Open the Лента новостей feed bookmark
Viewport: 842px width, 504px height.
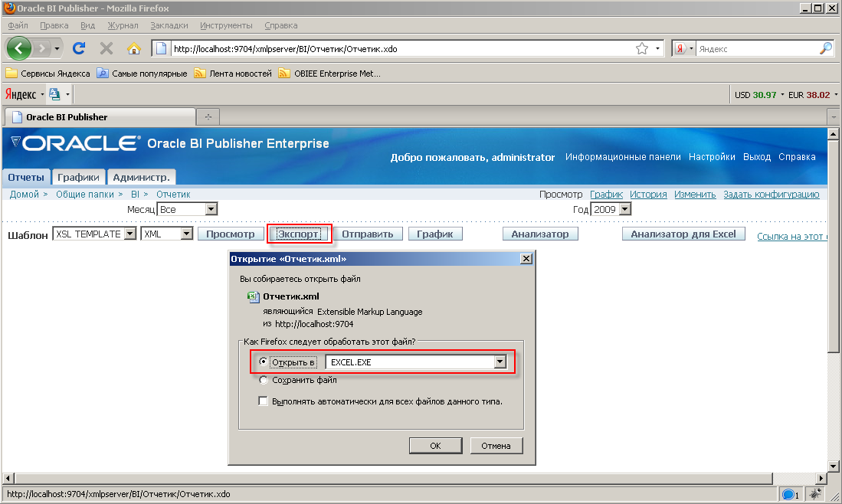[233, 74]
